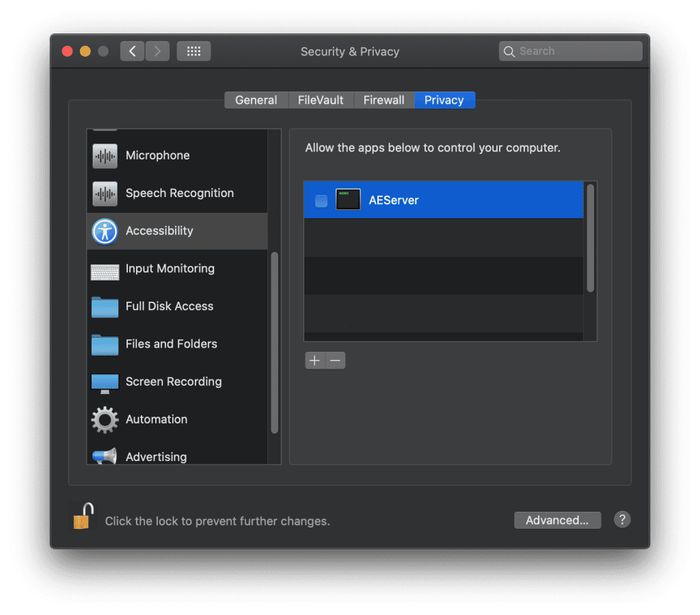This screenshot has width=700, height=615.
Task: Open help with the question mark
Action: point(622,519)
